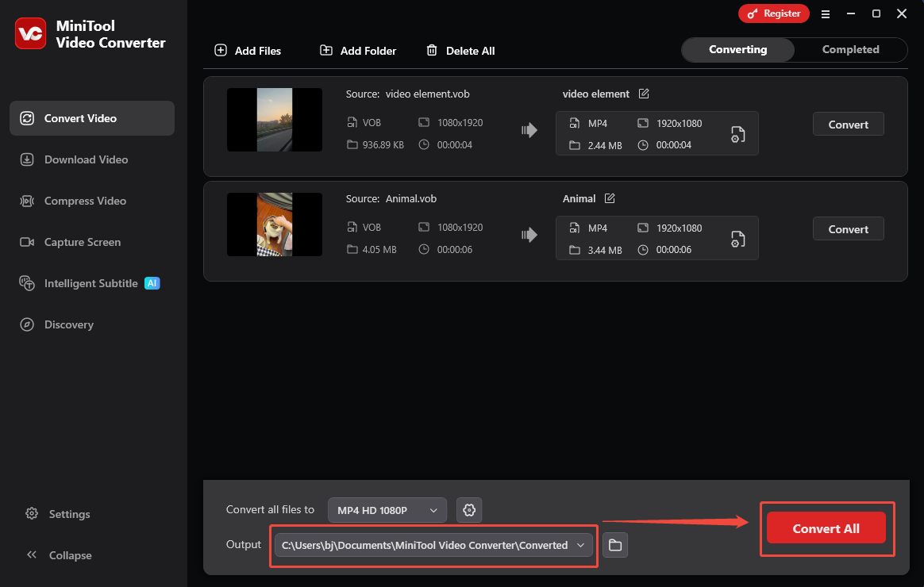Open output format settings gear
Image resolution: width=924 pixels, height=587 pixels.
point(469,510)
